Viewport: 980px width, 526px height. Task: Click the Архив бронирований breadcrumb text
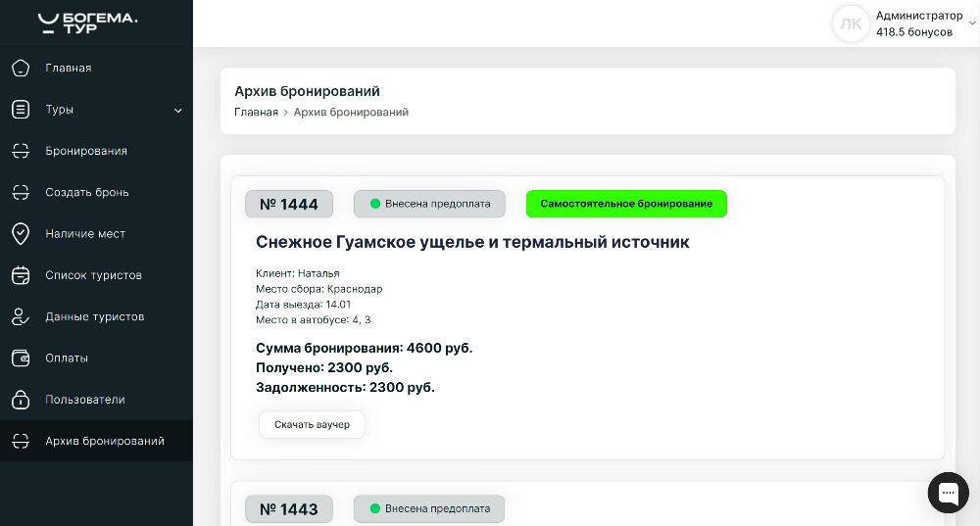[351, 113]
